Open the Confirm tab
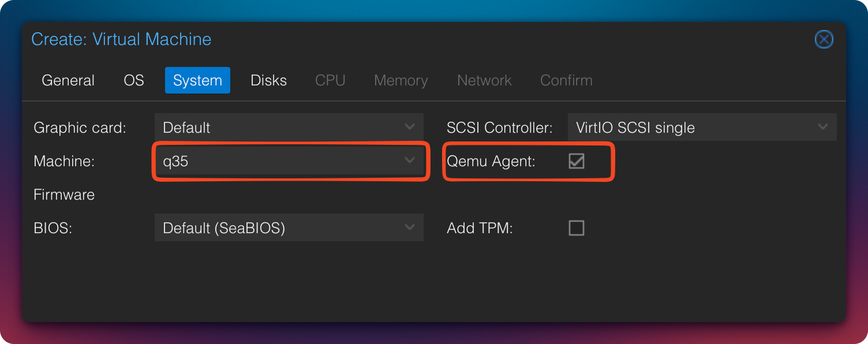The width and height of the screenshot is (868, 344). [x=566, y=80]
